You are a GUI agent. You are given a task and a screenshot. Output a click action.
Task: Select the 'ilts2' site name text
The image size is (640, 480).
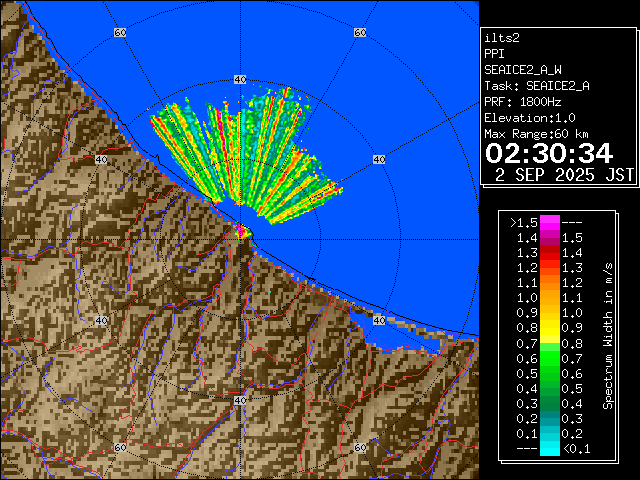(x=502, y=38)
